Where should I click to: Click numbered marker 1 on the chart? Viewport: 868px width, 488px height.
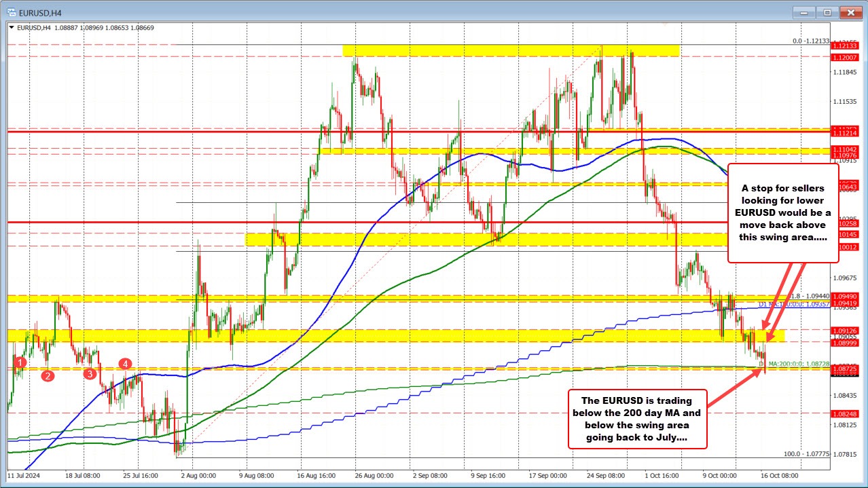(x=19, y=363)
